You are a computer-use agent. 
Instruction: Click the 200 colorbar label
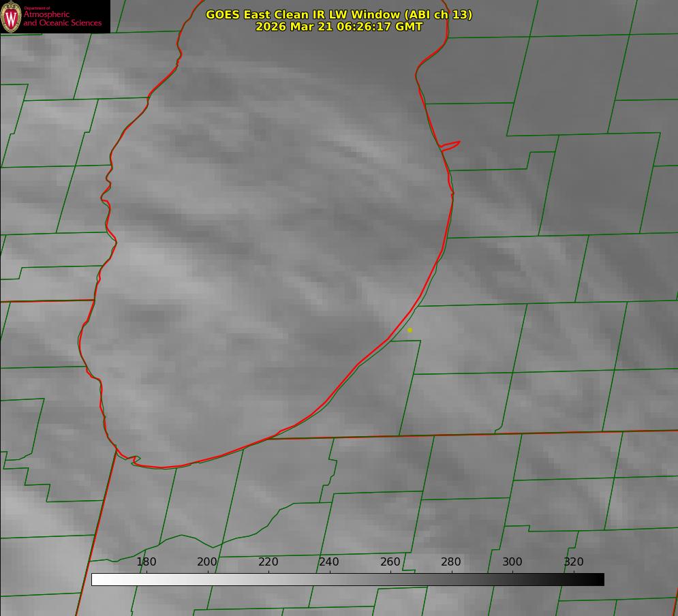(207, 561)
